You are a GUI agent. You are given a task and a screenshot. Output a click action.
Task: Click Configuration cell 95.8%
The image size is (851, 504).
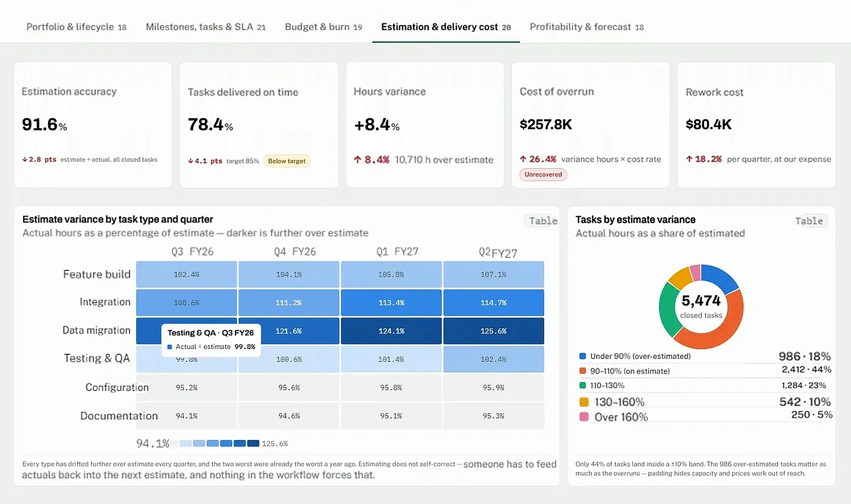tap(391, 388)
